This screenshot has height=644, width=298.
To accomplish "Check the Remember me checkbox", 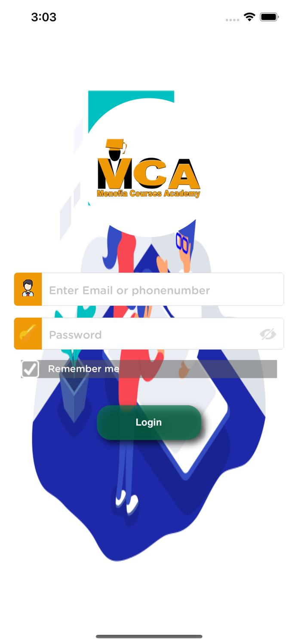I will point(30,369).
